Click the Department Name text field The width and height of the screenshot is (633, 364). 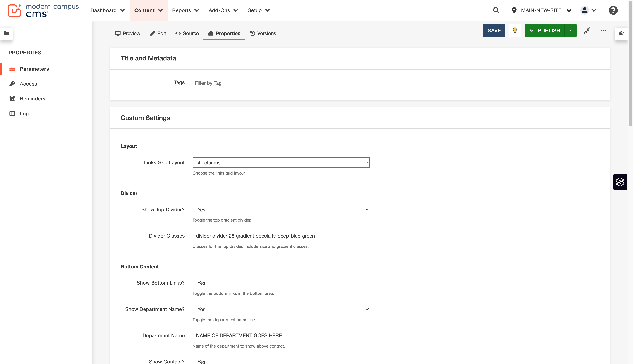pyautogui.click(x=281, y=336)
